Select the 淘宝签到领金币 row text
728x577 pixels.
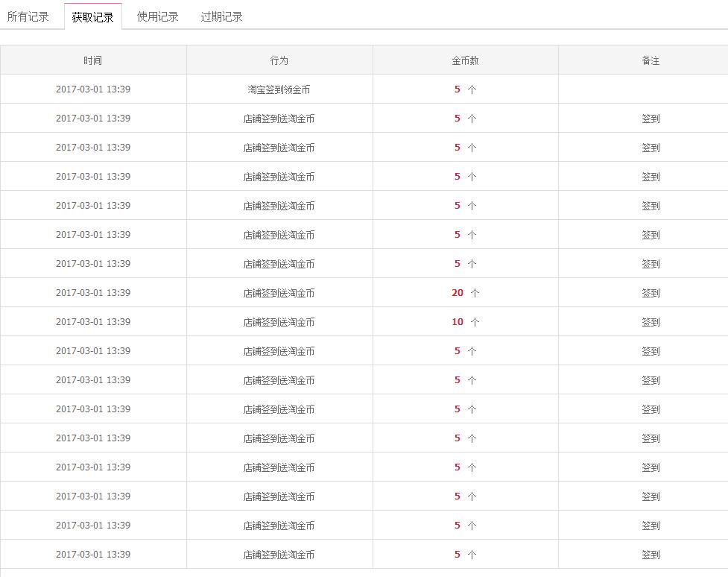[x=279, y=89]
